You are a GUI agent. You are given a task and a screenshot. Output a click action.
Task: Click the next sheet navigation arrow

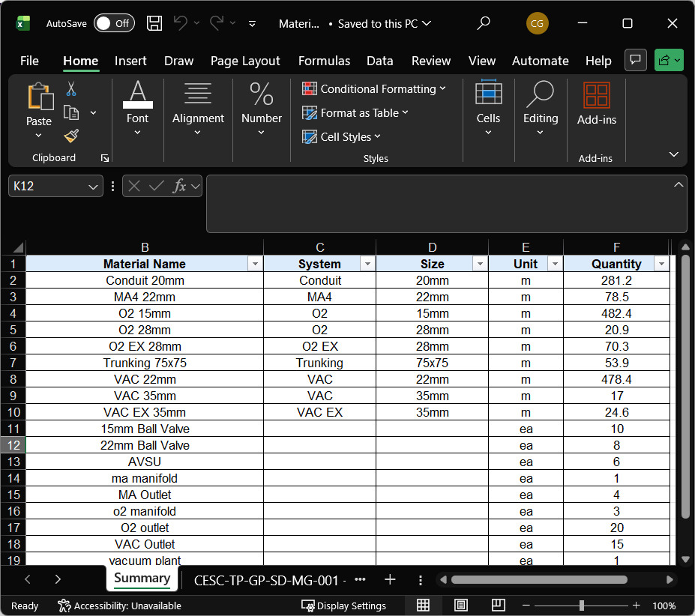click(58, 579)
